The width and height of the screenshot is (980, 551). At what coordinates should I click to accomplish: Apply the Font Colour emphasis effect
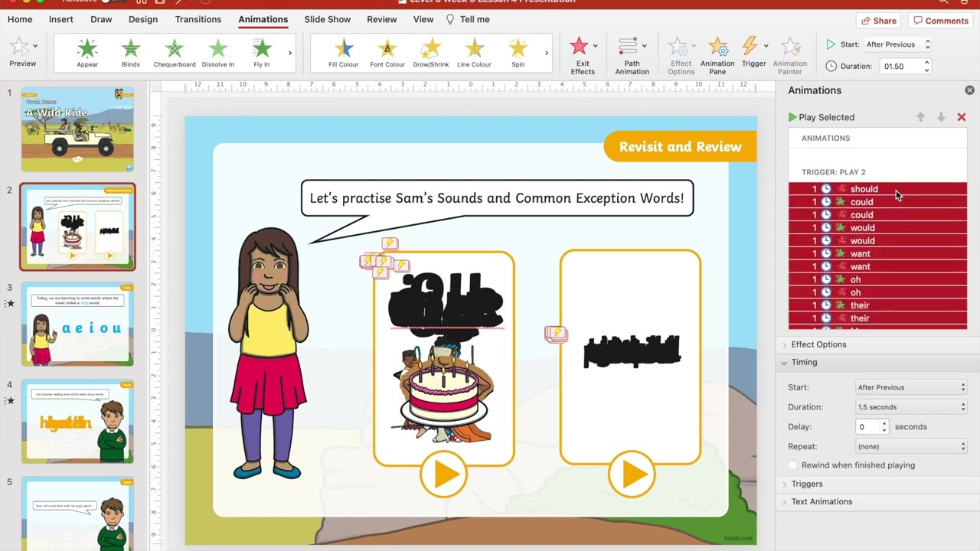coord(387,54)
